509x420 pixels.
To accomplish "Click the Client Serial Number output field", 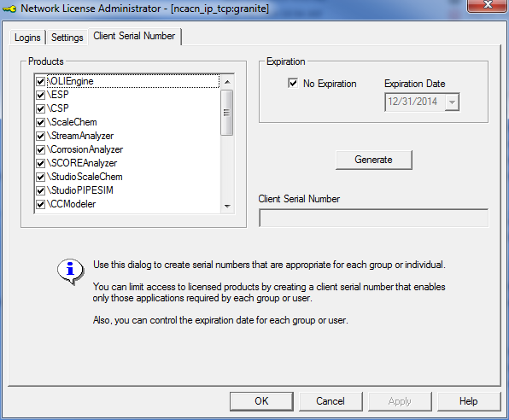I will pyautogui.click(x=373, y=218).
